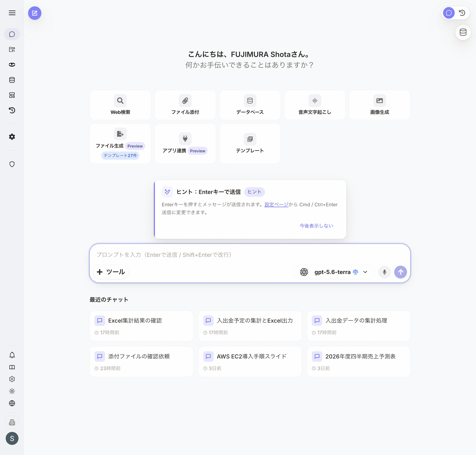The height and width of the screenshot is (455, 476).
Task: Open the solid gear icon in the sidebar
Action: click(12, 137)
